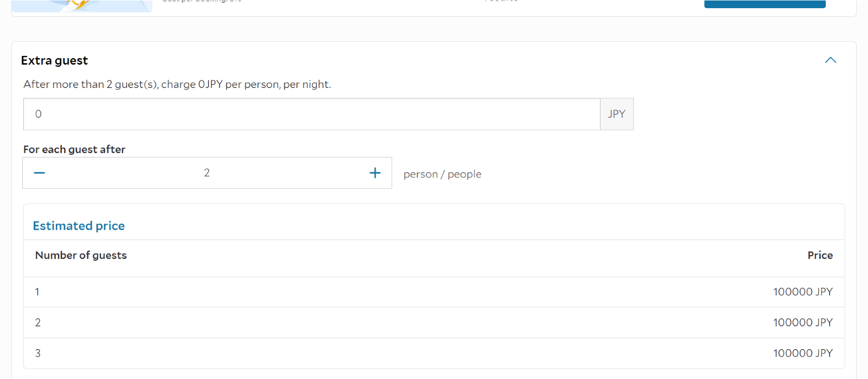Click the Extra guest section title
Viewport: 868px width, 379px height.
(54, 61)
